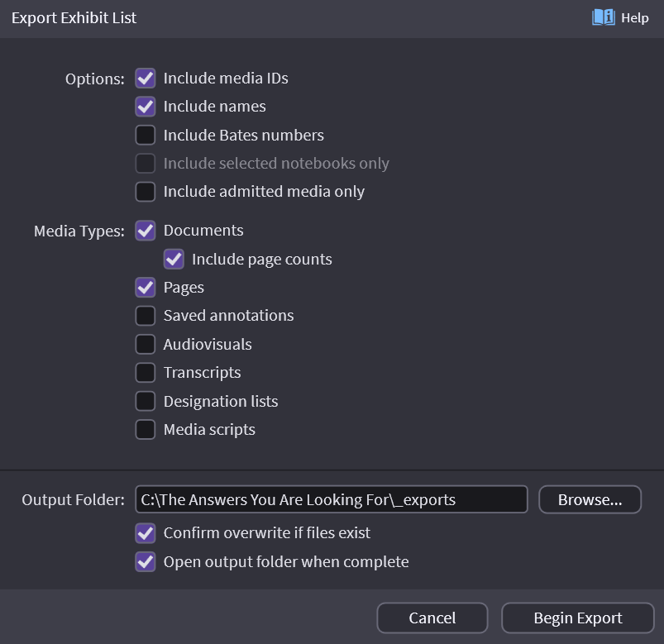Disable the Include names checkbox
Viewport: 664px width, 644px height.
(x=146, y=107)
